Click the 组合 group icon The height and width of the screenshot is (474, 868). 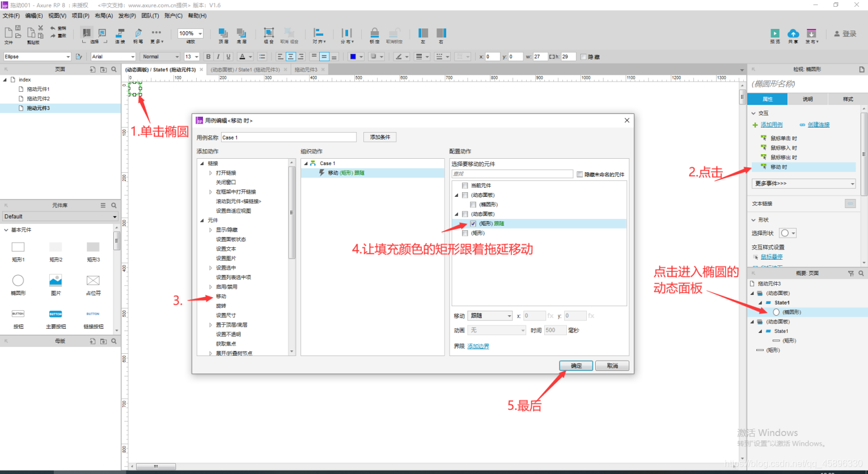[269, 33]
